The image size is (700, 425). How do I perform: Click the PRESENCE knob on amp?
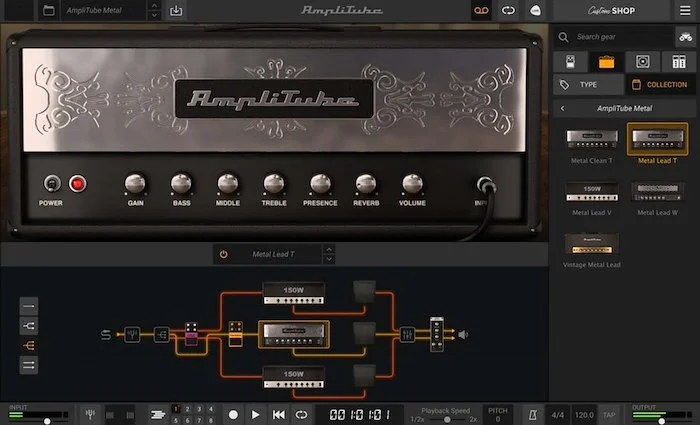(320, 183)
